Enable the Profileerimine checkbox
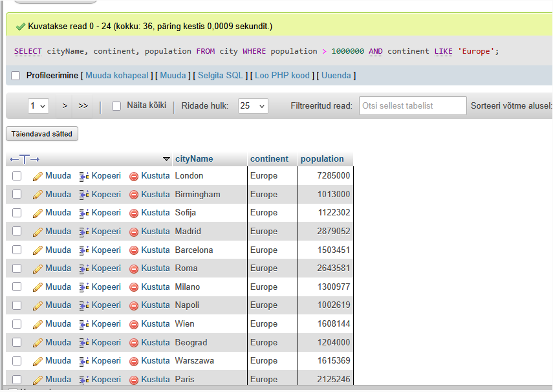 coord(16,76)
